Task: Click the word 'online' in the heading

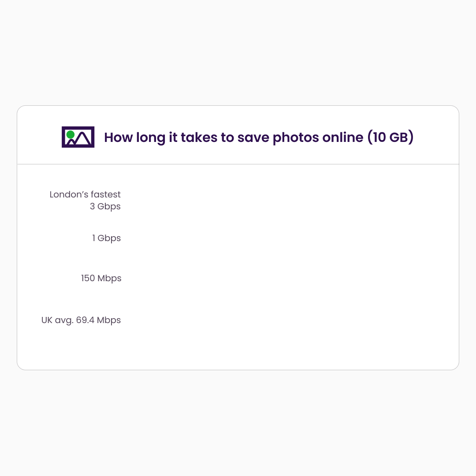Action: 343,137
